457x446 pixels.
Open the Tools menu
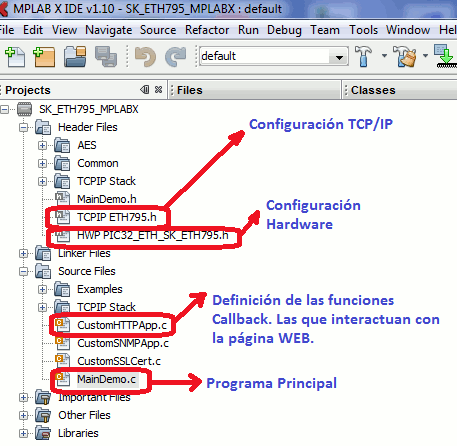point(363,30)
